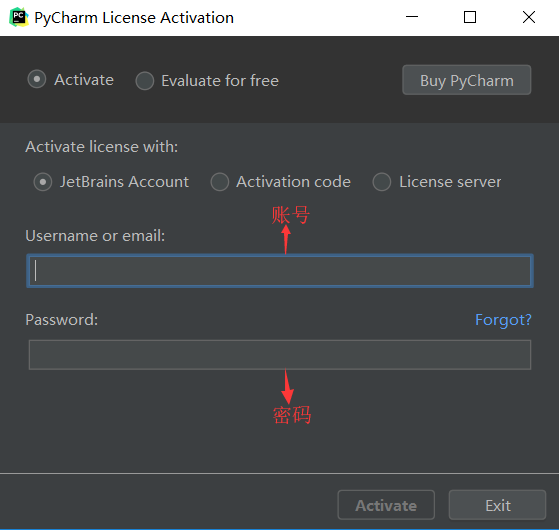The image size is (559, 530).
Task: Click the "Password:" label text
Action: 61,320
